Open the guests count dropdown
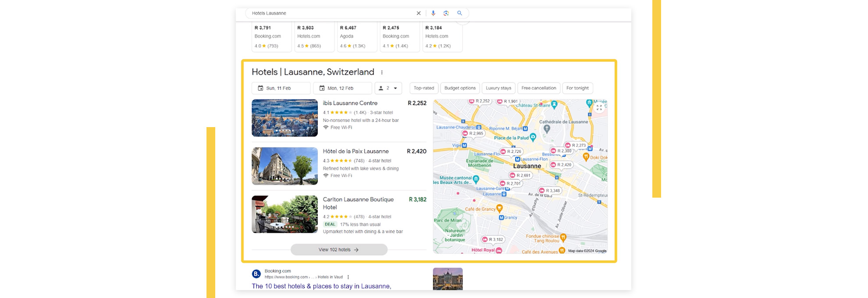 point(388,88)
